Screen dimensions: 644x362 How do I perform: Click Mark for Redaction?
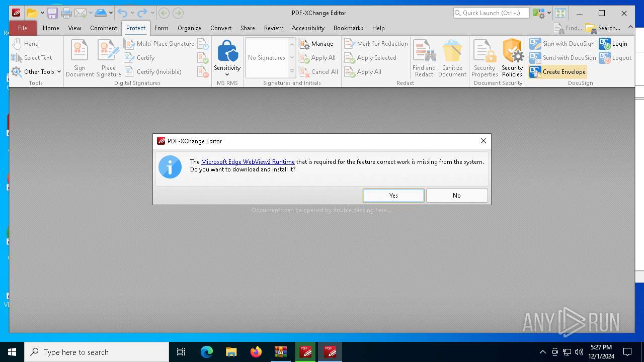pyautogui.click(x=376, y=44)
